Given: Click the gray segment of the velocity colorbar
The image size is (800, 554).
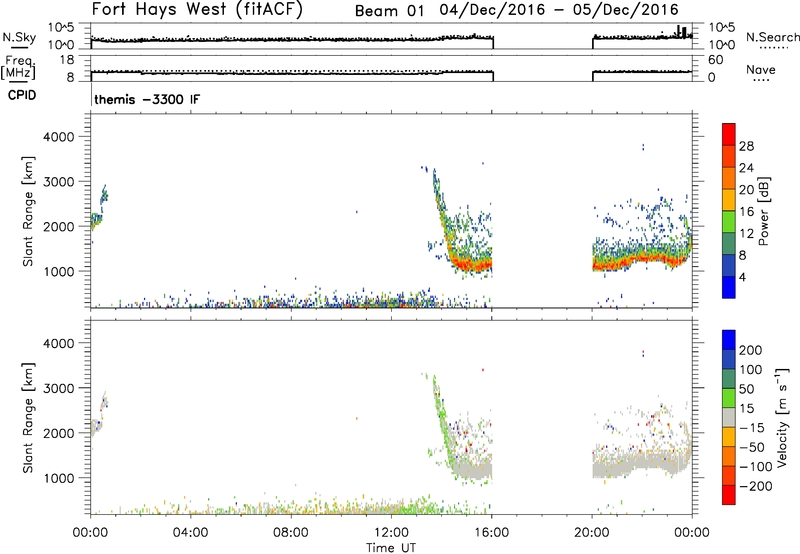Looking at the screenshot, I should pos(729,418).
